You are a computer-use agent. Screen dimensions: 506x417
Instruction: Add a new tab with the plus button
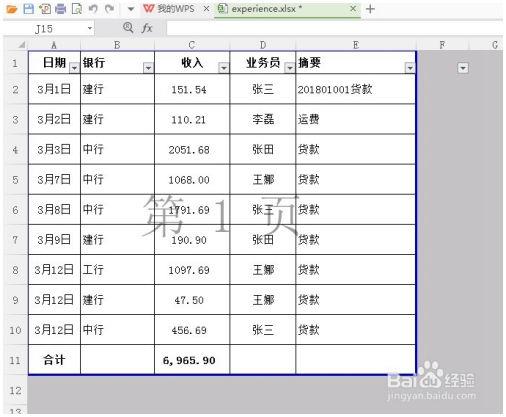point(370,9)
